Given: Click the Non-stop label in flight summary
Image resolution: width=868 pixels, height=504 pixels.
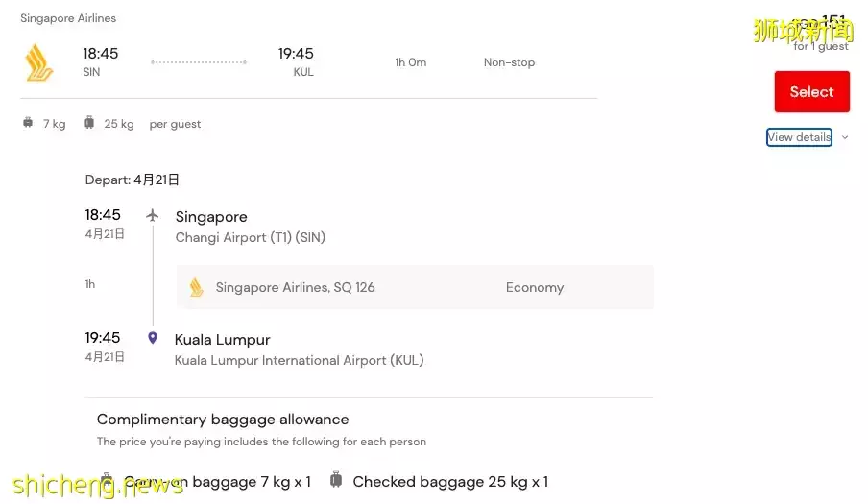Looking at the screenshot, I should pyautogui.click(x=509, y=62).
